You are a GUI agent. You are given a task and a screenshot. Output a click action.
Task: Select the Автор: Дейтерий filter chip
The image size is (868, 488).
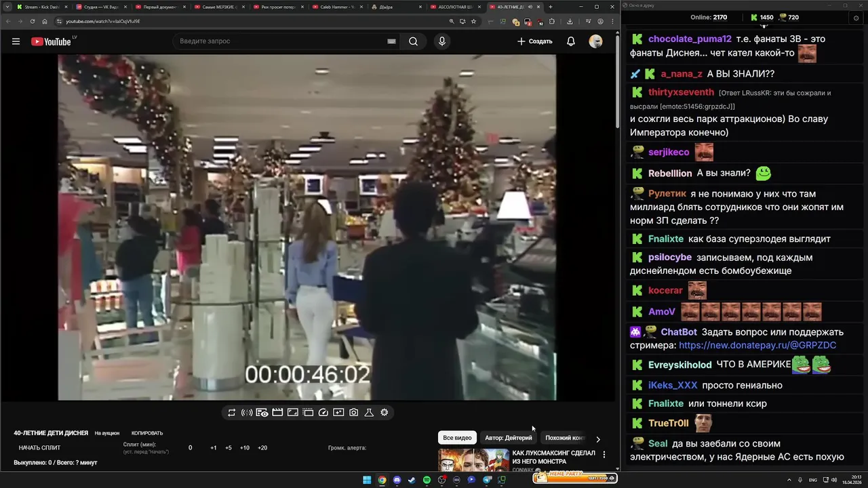[509, 438]
